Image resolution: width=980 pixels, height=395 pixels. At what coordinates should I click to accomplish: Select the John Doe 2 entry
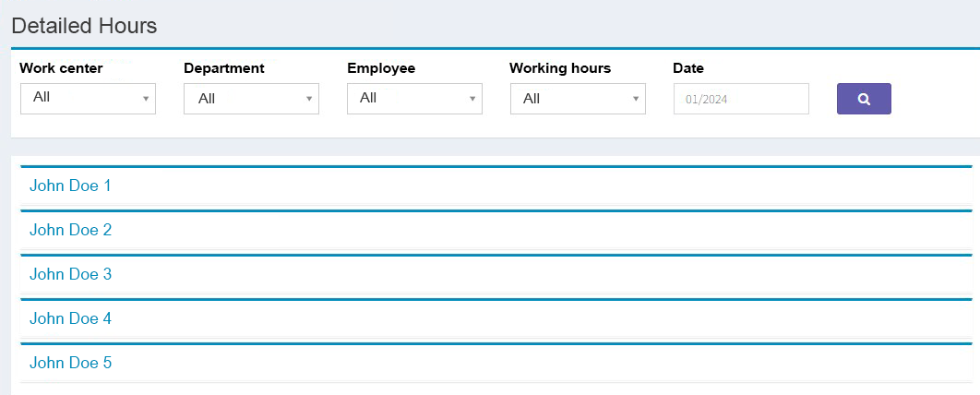pos(70,230)
